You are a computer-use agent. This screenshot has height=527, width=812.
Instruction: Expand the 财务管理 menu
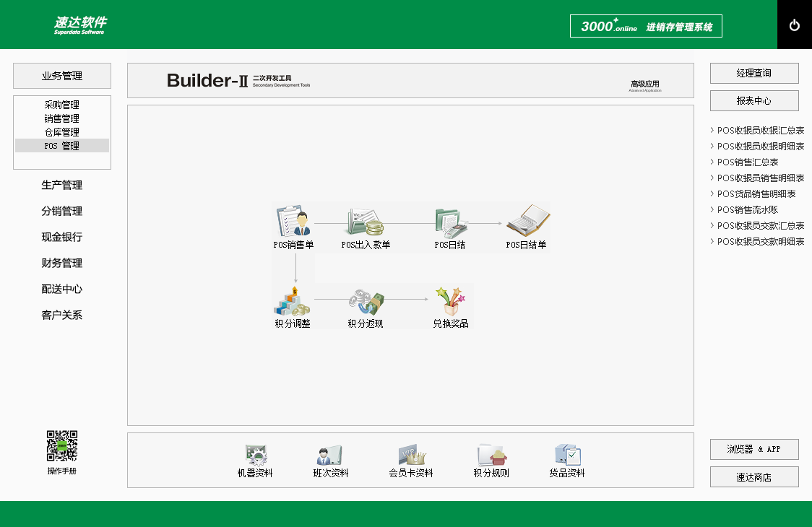(62, 263)
